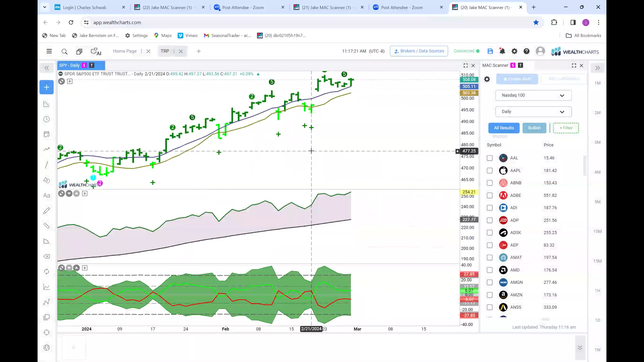
Task: Expand the bottom panel double chevron
Action: pos(580,348)
